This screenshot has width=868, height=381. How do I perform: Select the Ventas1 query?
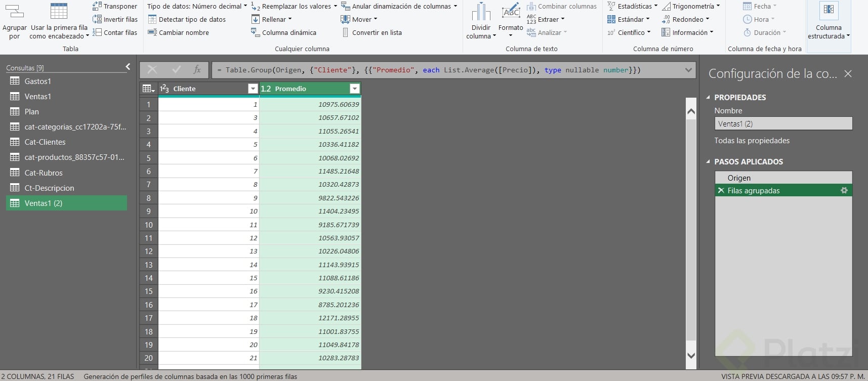(67, 96)
